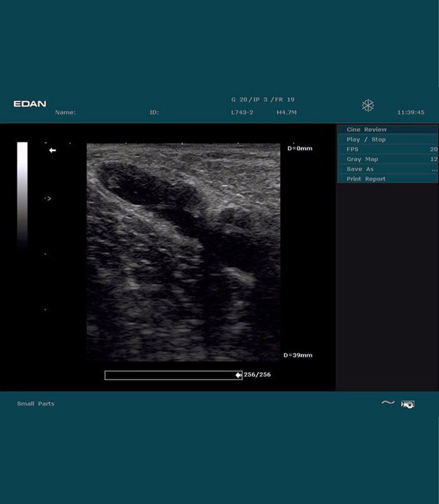Viewport: 439px width, 504px height.
Task: Click the focus position marker beside grayscale bar
Action: [x=48, y=199]
